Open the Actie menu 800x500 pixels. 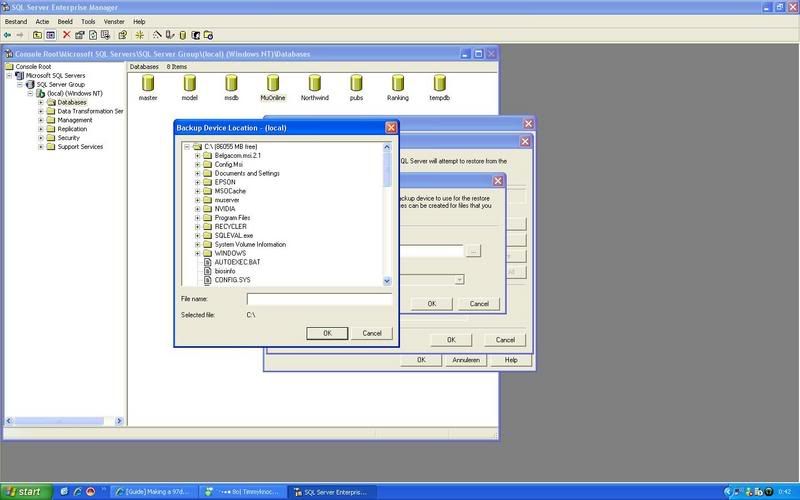(x=42, y=21)
